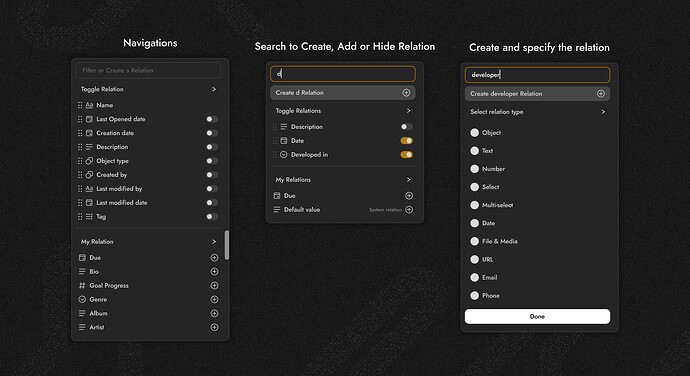Image resolution: width=690 pixels, height=376 pixels.
Task: Select the URL relation type
Action: point(474,259)
